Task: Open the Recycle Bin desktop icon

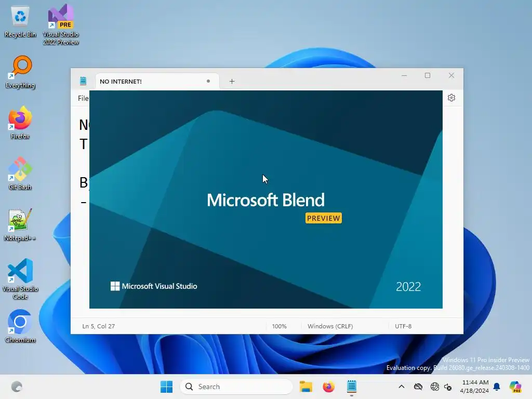Action: (x=20, y=22)
